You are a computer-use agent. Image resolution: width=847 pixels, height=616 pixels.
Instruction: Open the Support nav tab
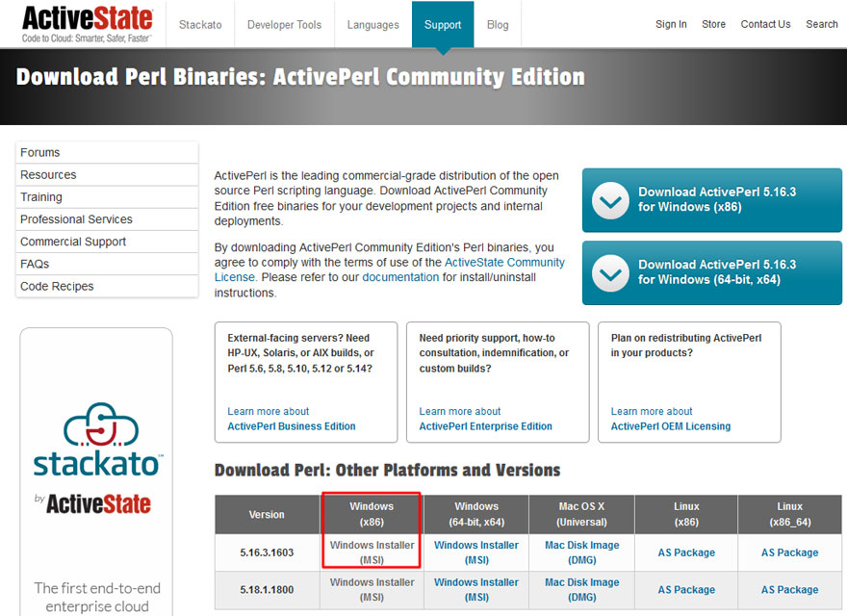[443, 25]
